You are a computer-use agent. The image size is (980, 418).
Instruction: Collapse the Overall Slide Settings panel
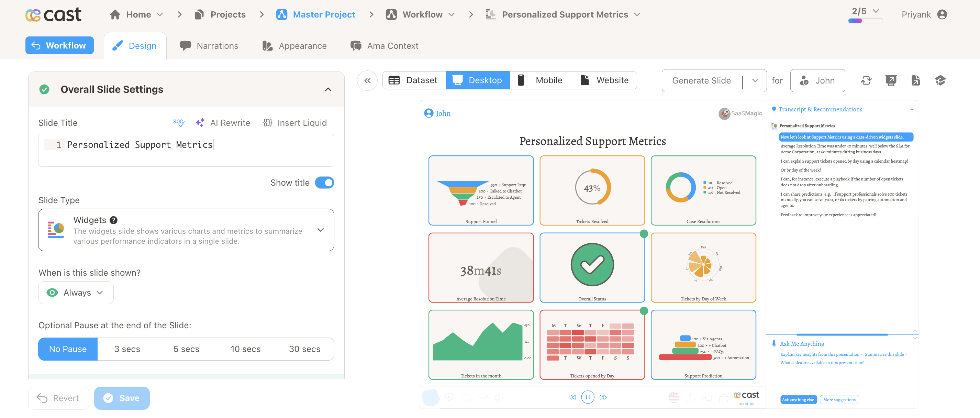328,89
